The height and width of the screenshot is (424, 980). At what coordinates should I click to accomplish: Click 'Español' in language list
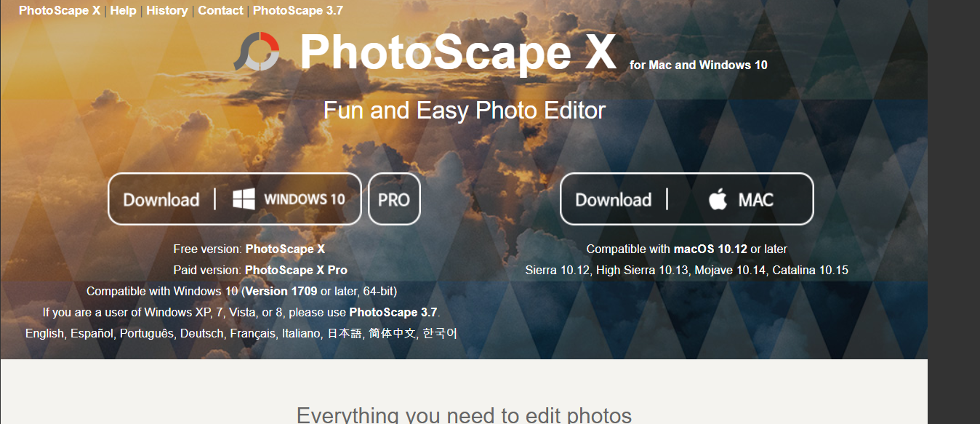(92, 333)
